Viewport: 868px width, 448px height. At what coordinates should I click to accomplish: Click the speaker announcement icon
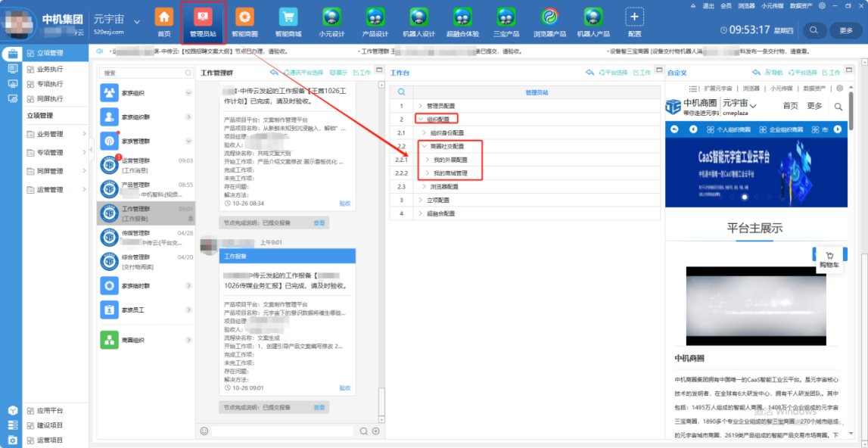100,51
